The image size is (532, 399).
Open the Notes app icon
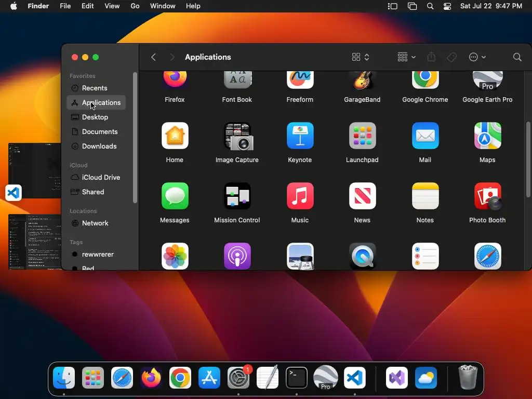tap(425, 196)
